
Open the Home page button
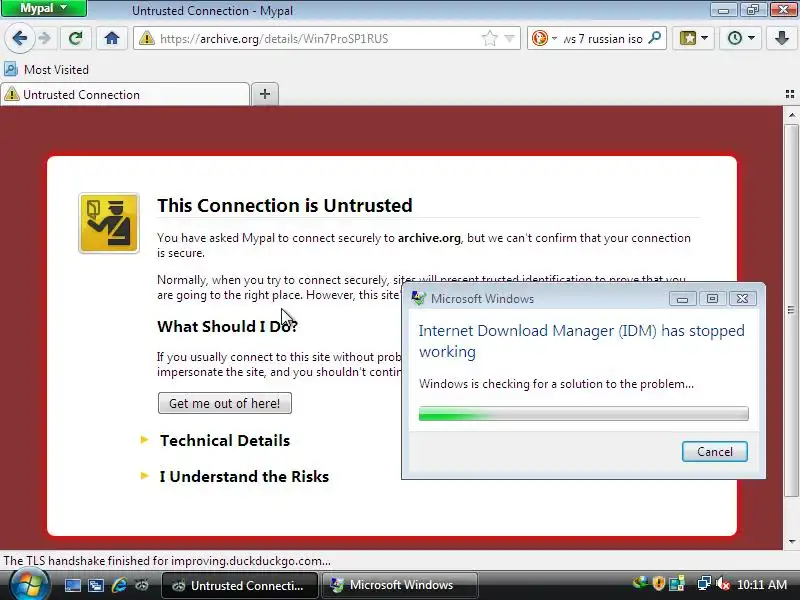tap(112, 38)
